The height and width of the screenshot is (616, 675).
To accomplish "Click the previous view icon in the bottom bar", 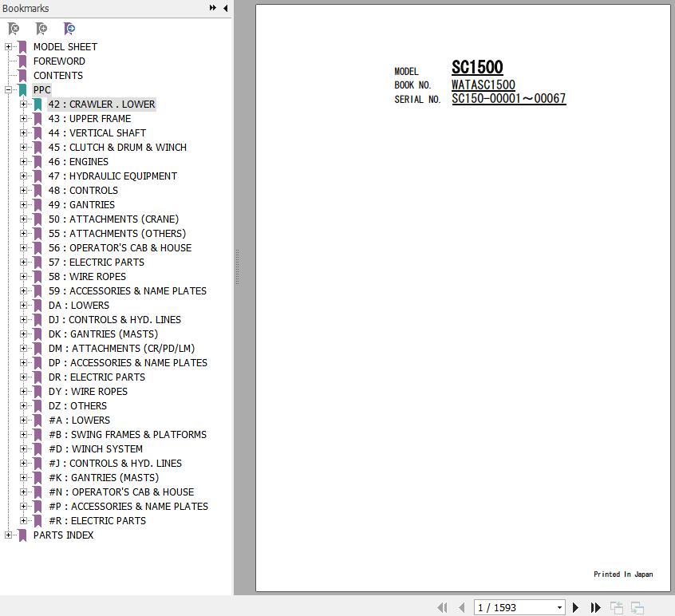I will pyautogui.click(x=617, y=607).
